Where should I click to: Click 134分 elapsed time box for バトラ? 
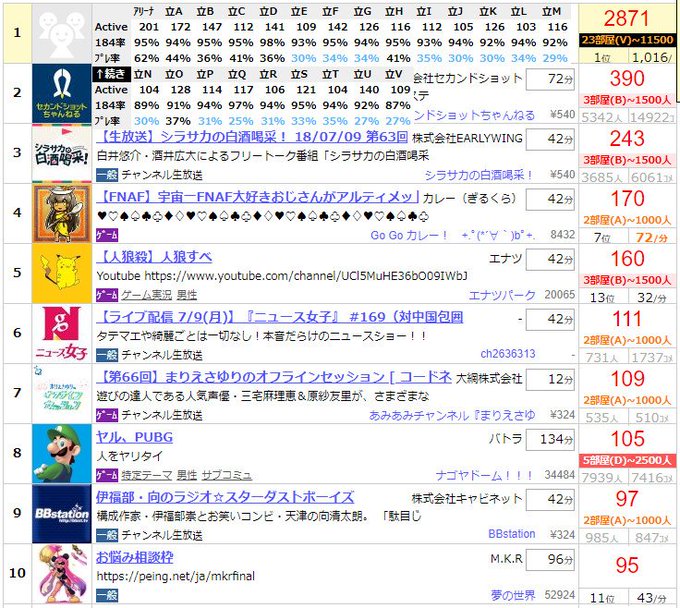(550, 439)
